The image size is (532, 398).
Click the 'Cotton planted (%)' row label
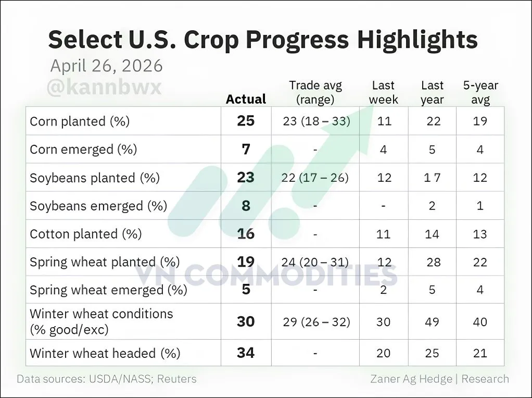tap(86, 234)
